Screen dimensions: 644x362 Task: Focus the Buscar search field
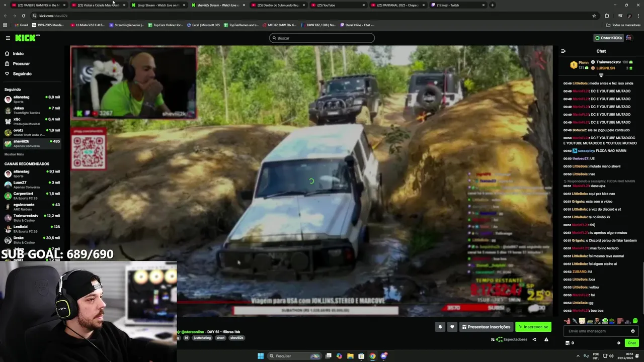point(322,38)
